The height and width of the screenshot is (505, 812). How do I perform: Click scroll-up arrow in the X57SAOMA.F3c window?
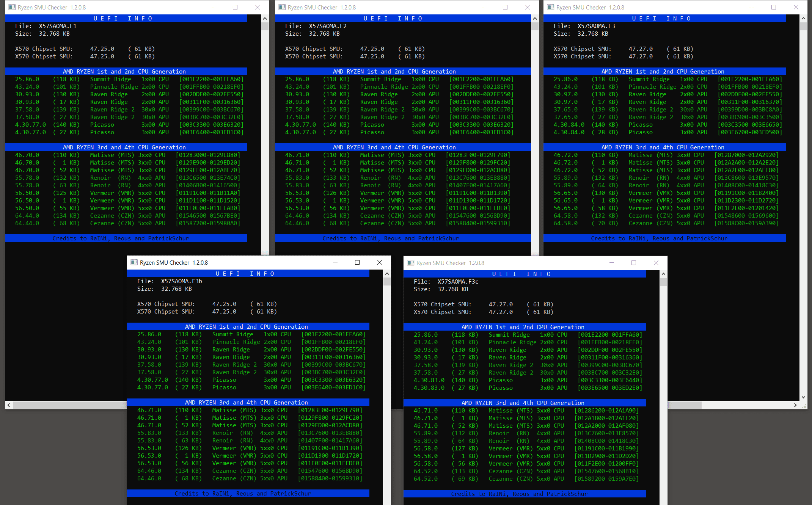pos(663,274)
